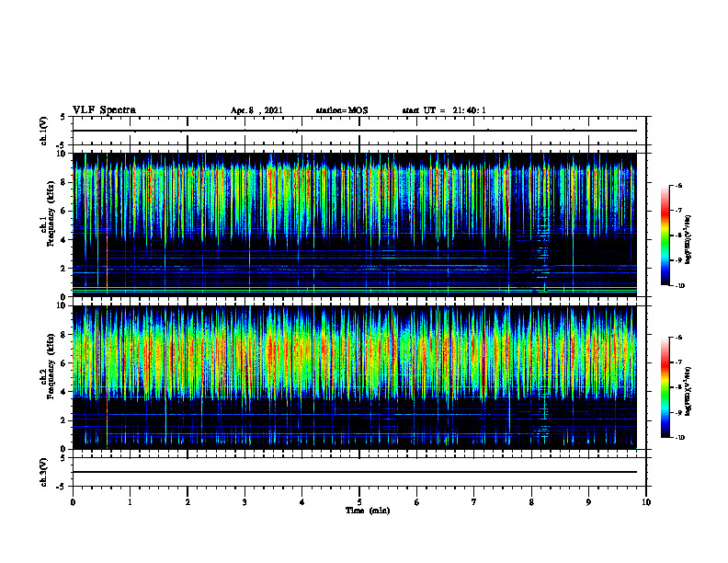This screenshot has width=728, height=563.
Task: Click the ch.1 spectrogram "8" kHz tick label
Action: point(63,182)
